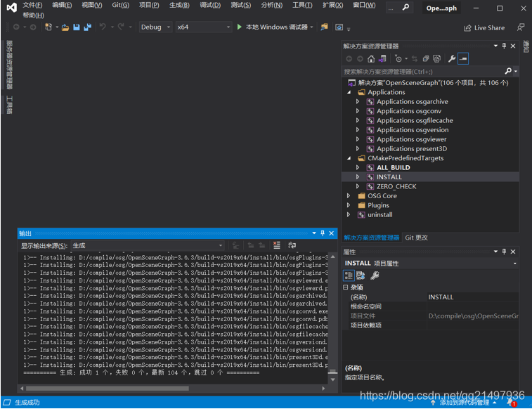This screenshot has width=532, height=409.
Task: Collapse the Applications folder
Action: click(x=349, y=92)
